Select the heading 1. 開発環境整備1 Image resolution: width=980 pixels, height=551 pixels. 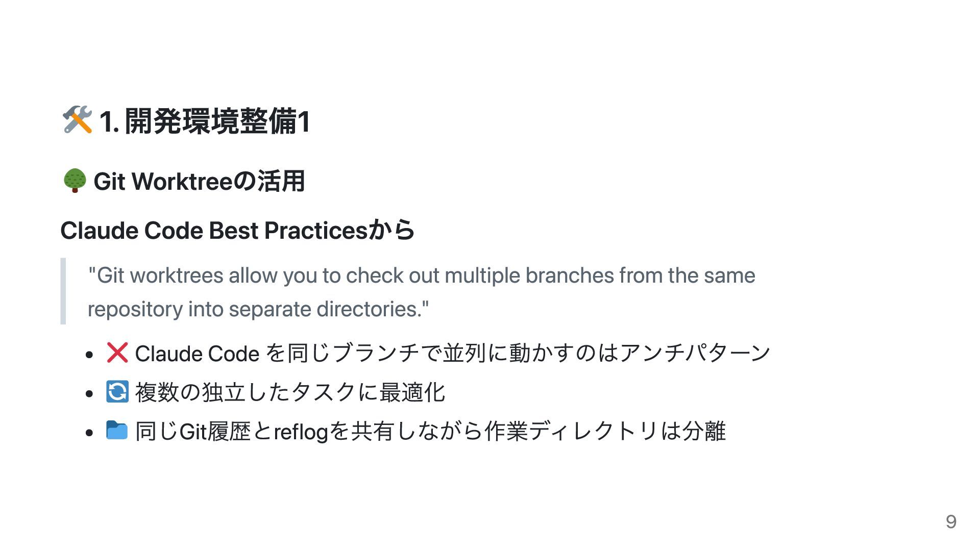point(204,121)
